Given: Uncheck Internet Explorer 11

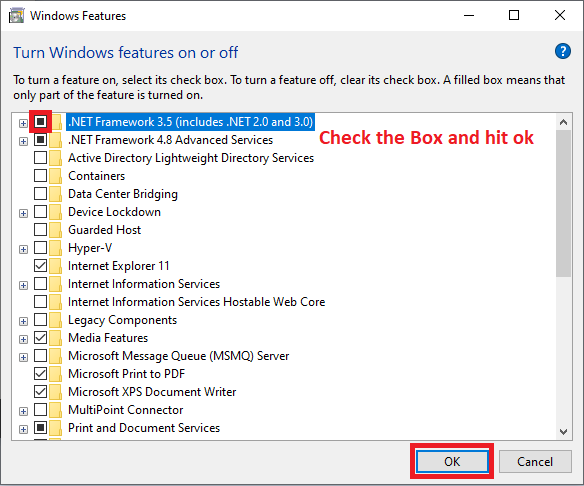Looking at the screenshot, I should click(40, 266).
